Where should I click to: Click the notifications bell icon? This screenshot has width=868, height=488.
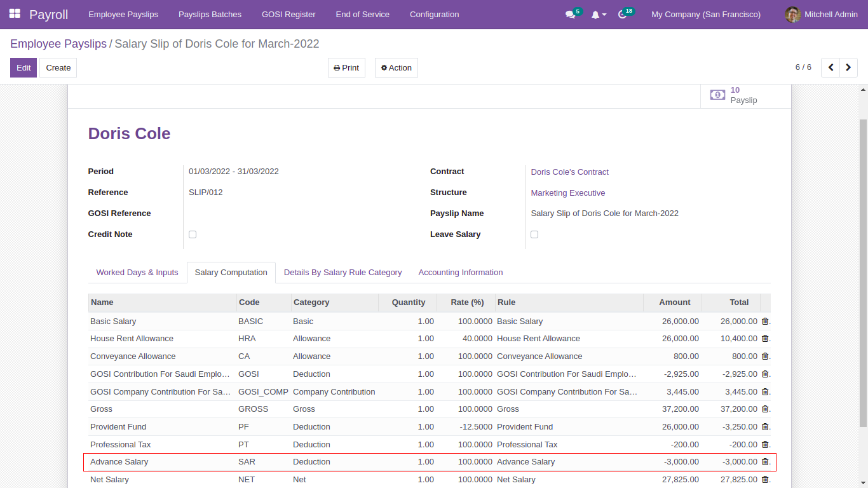(595, 14)
